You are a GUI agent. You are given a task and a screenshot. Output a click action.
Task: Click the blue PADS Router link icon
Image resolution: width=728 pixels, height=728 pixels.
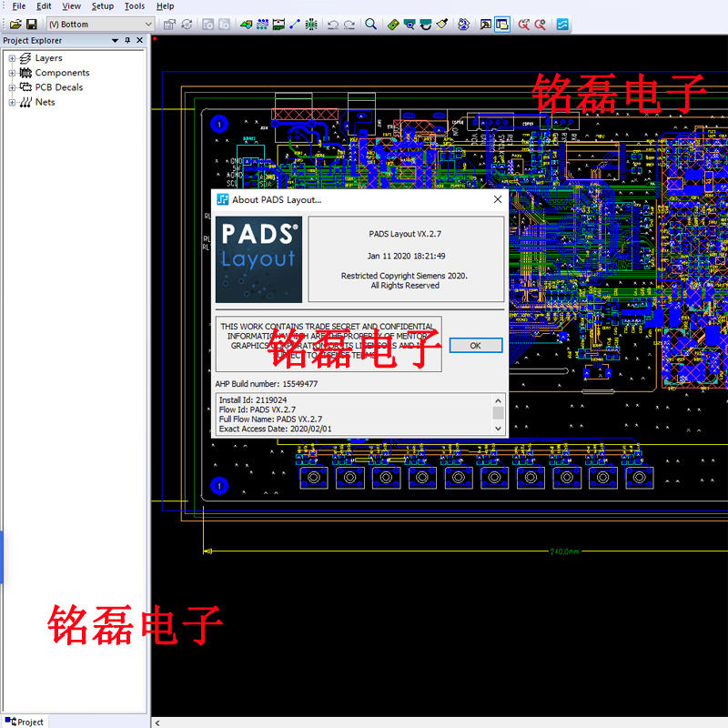(x=562, y=25)
